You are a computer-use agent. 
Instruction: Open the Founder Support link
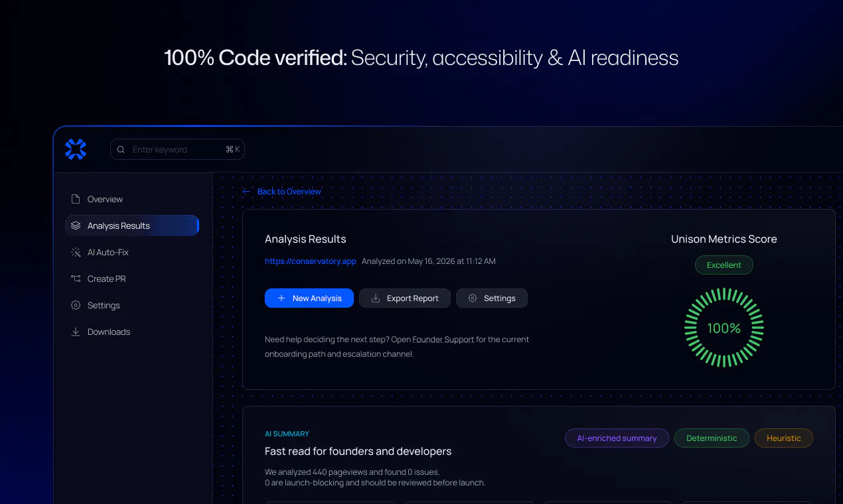[x=443, y=339]
